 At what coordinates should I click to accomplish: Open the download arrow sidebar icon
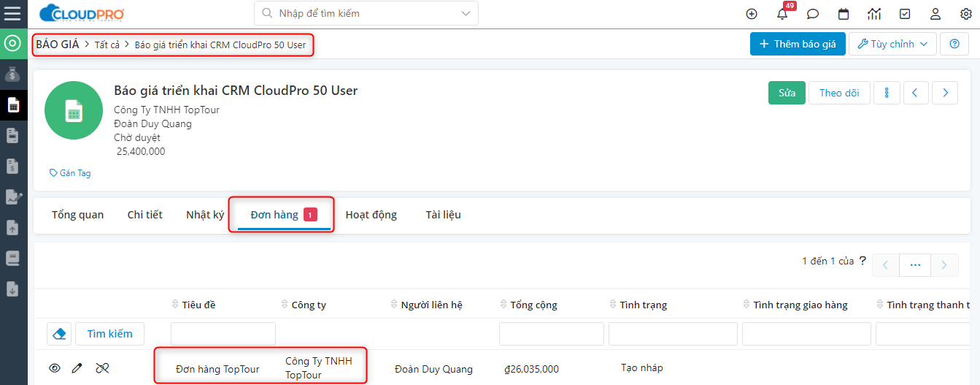click(12, 289)
